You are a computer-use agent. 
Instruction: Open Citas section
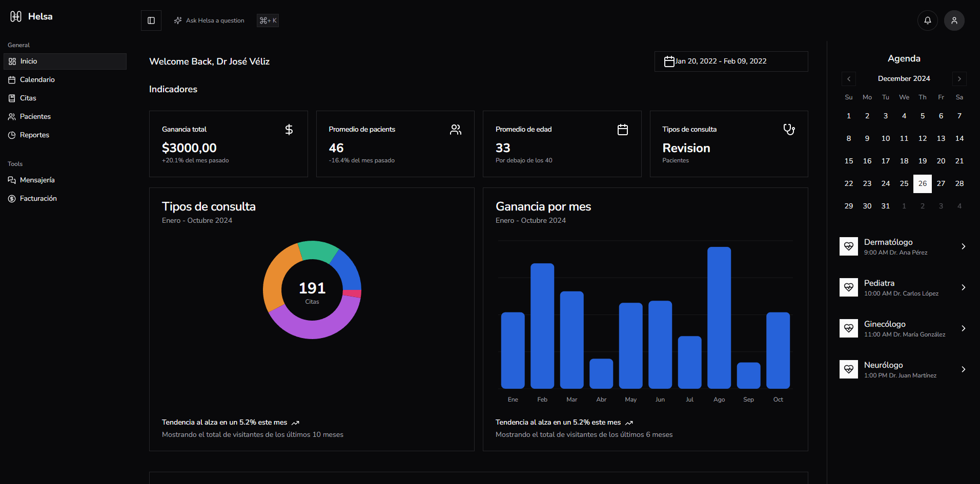pyautogui.click(x=65, y=98)
